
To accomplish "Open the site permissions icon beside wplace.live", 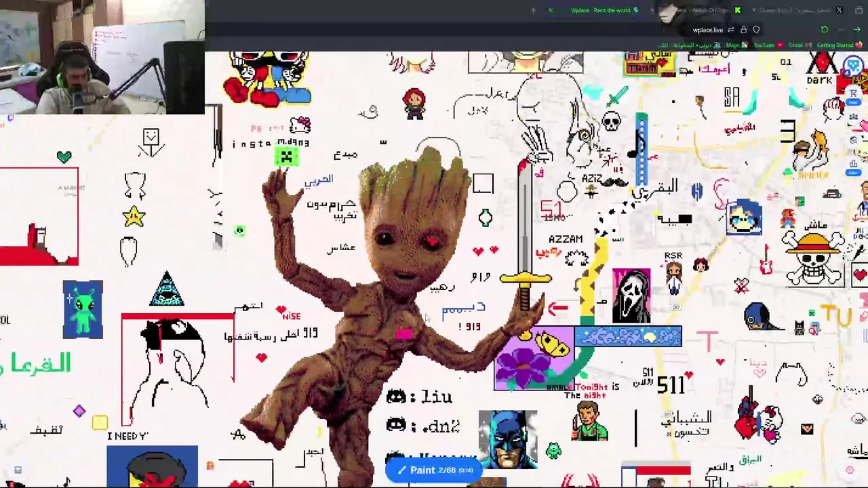I will pyautogui.click(x=730, y=30).
